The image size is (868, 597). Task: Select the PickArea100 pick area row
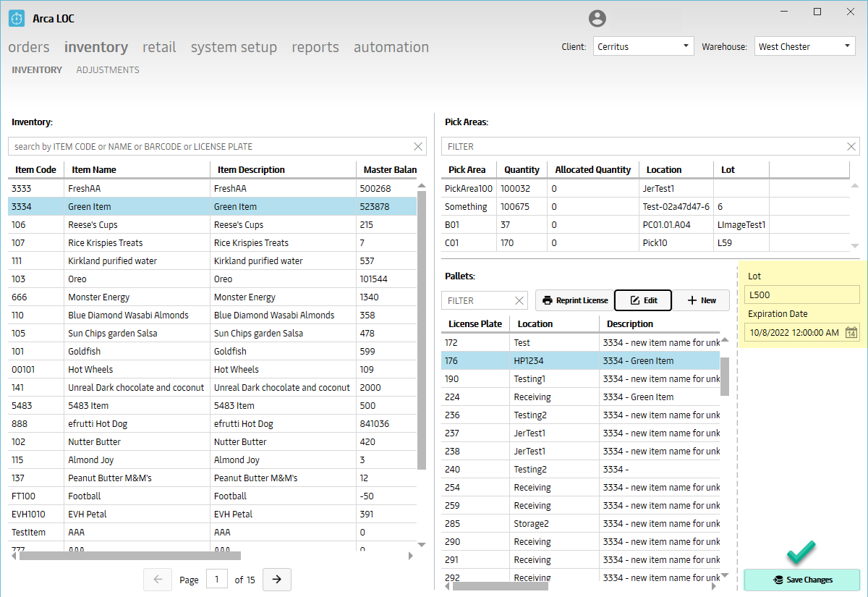pyautogui.click(x=645, y=189)
